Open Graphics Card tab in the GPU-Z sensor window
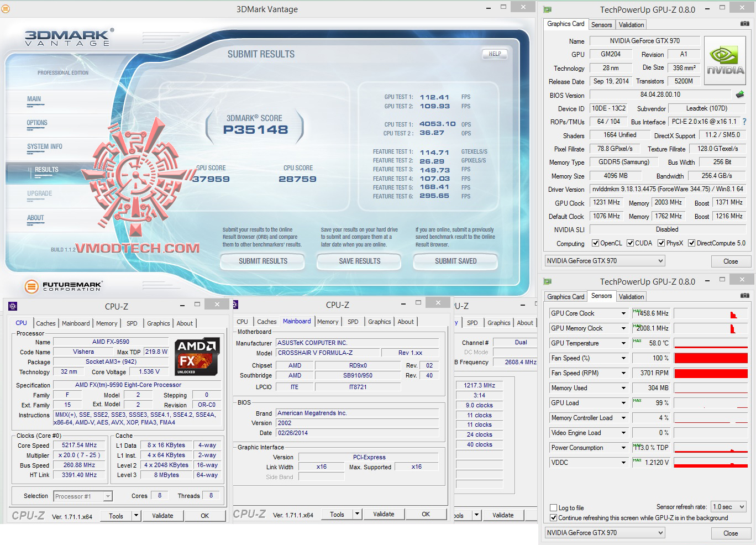The height and width of the screenshot is (545, 756). (x=565, y=297)
